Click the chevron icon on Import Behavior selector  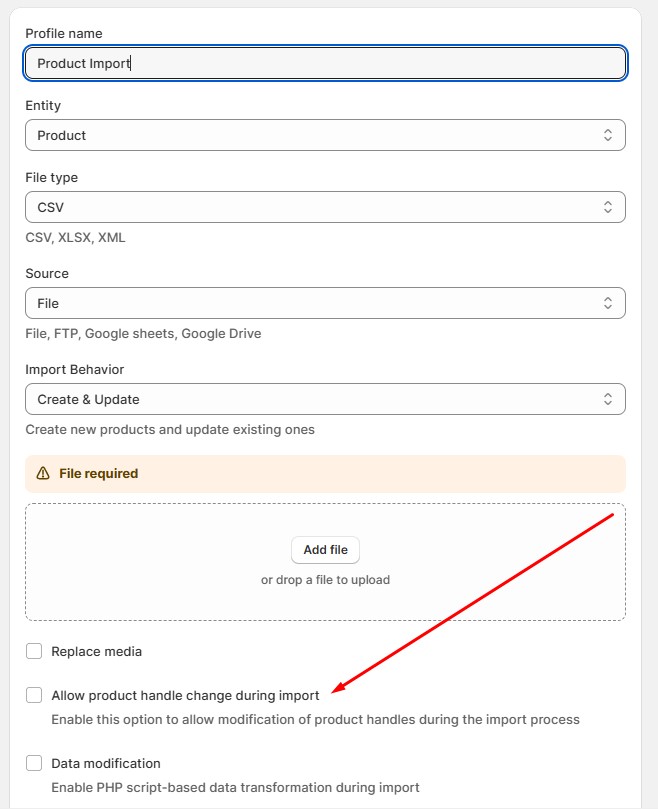[x=609, y=398]
